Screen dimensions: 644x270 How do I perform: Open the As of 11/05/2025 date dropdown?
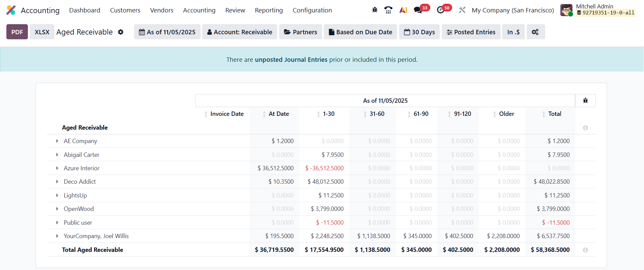pos(167,32)
